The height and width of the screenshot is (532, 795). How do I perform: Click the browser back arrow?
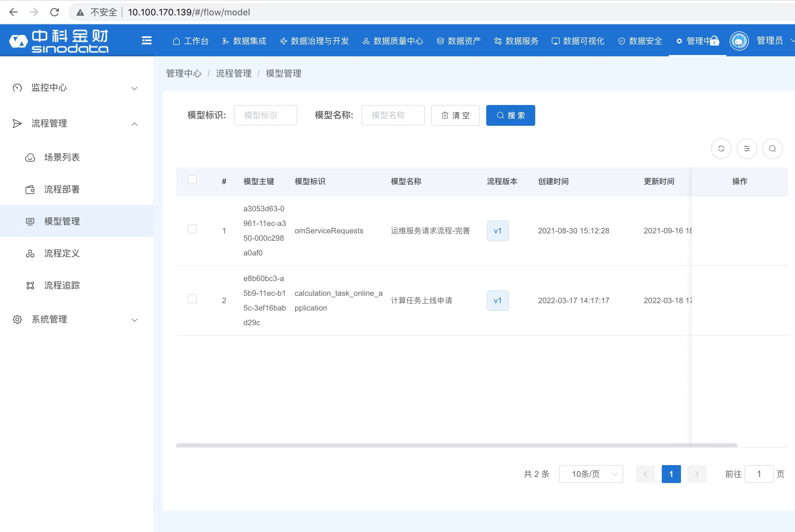13,12
